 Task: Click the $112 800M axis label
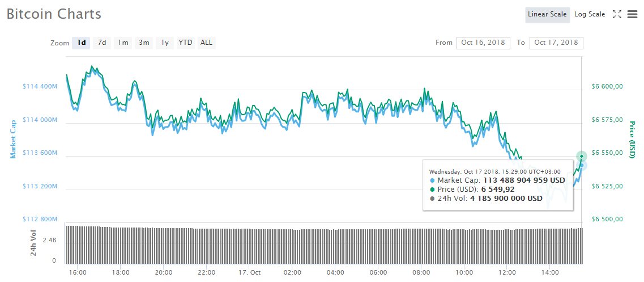pos(40,220)
